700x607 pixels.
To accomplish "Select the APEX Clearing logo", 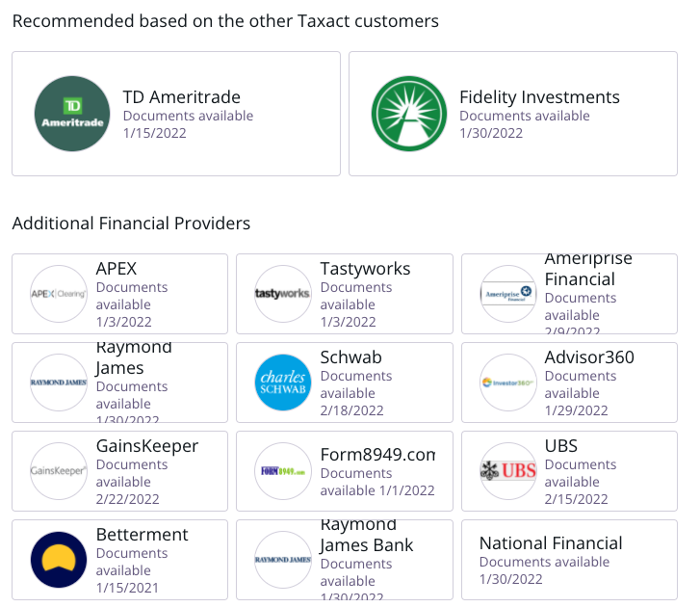I will coord(59,294).
